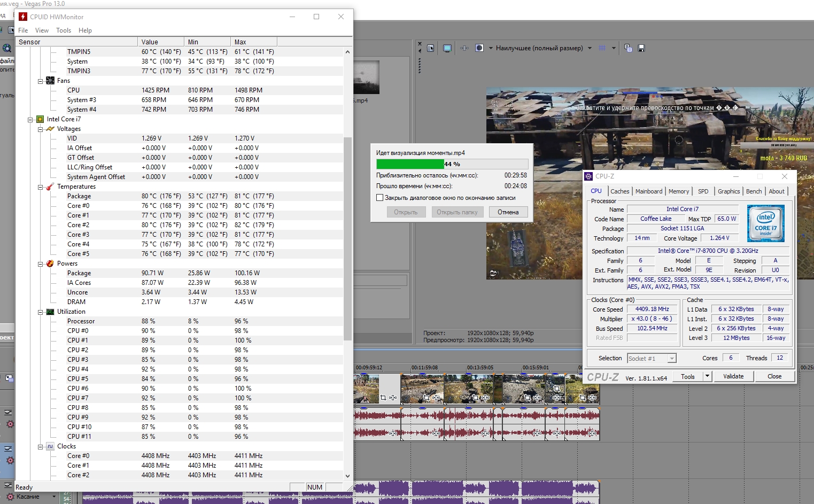Collapse the Temperatures tree node
The width and height of the screenshot is (814, 504).
(41, 187)
